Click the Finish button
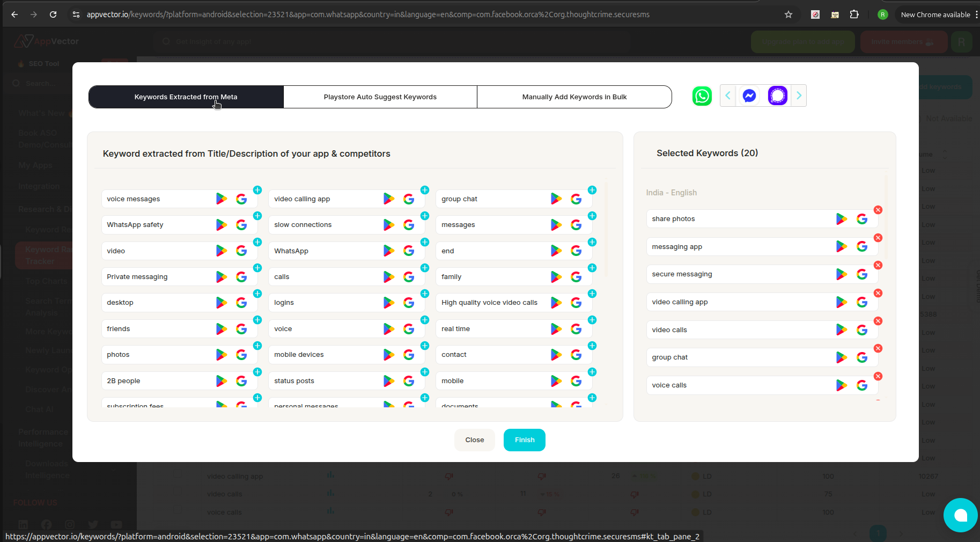Screen dimensions: 980x542 (x=524, y=440)
